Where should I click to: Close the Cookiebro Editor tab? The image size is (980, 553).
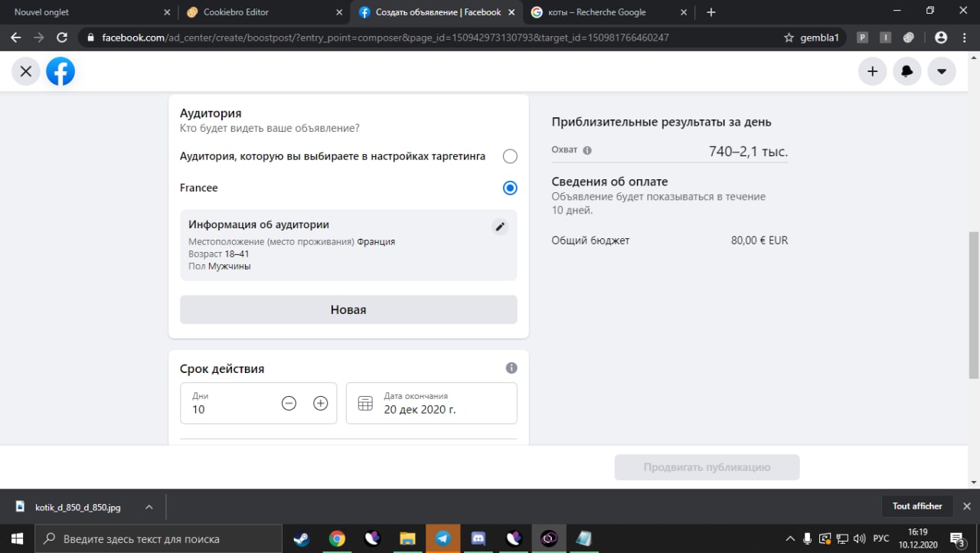(x=338, y=12)
